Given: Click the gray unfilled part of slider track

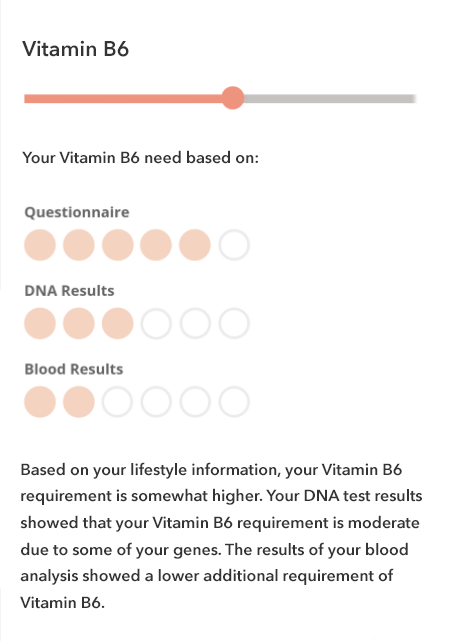Looking at the screenshot, I should 330,99.
